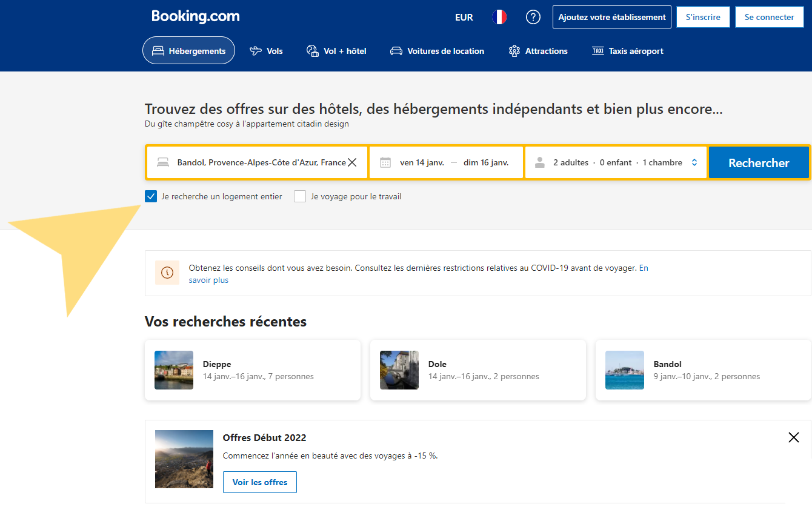Viewport: 812px width, 507px height.
Task: Click the Voir les offres button
Action: [x=259, y=482]
